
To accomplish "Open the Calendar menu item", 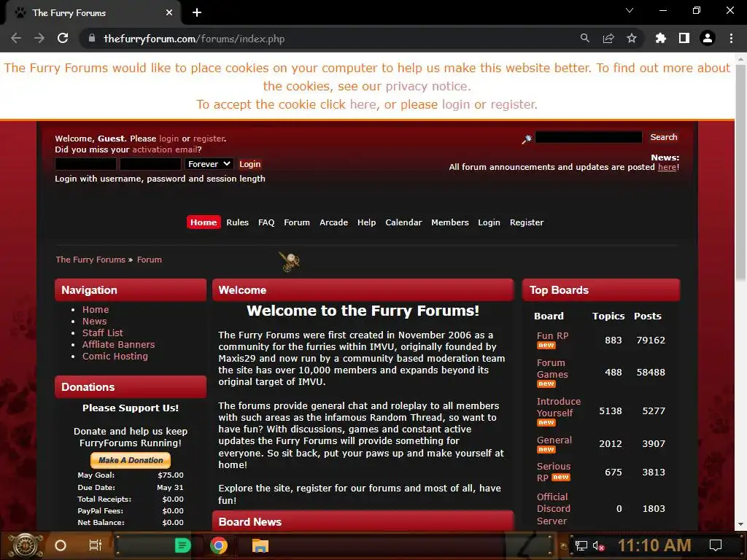I will pyautogui.click(x=403, y=222).
